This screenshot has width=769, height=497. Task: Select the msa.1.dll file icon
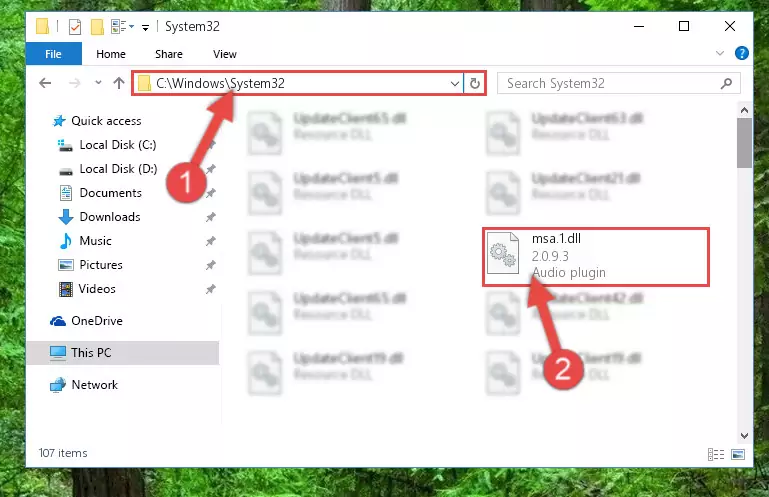pos(503,253)
